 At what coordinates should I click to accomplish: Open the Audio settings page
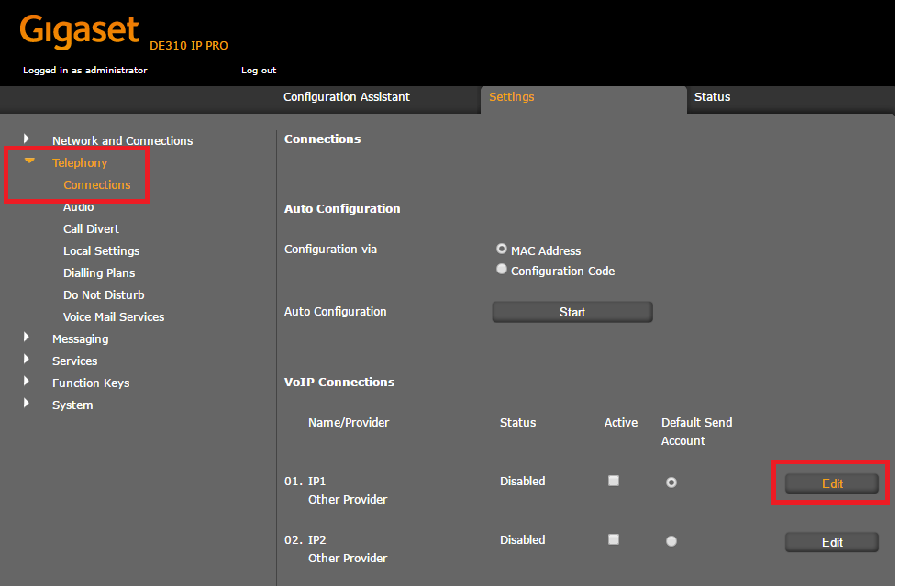click(x=78, y=206)
